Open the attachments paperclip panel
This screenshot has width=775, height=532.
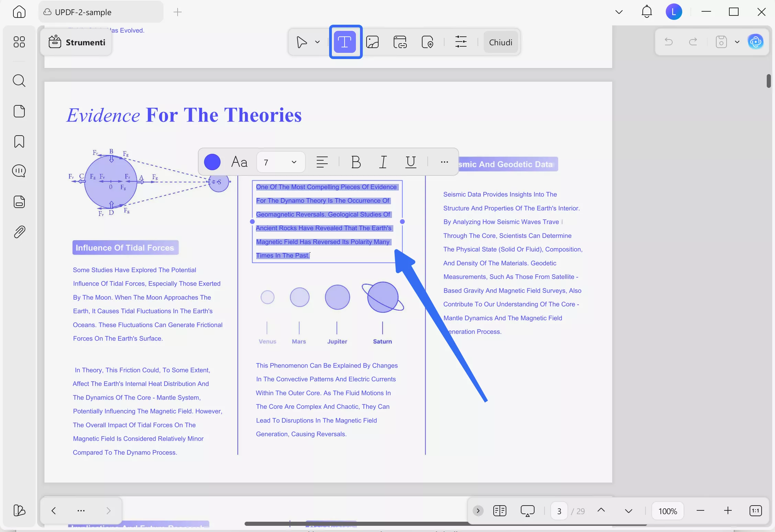click(19, 232)
